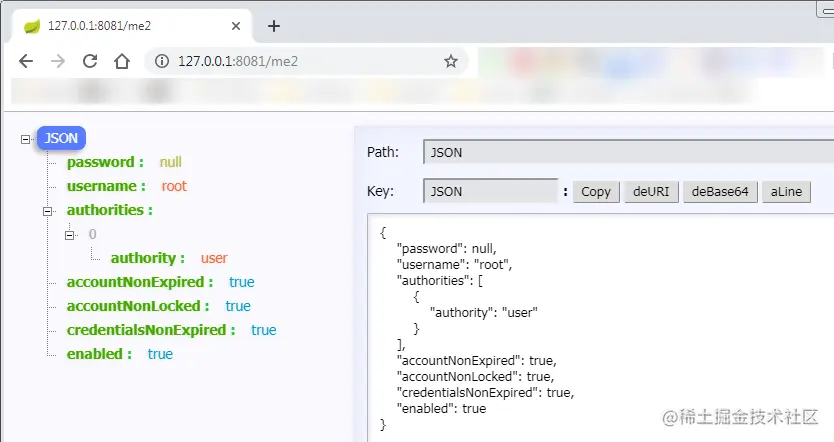Collapse the array index 0 node
This screenshot has width=834, height=442.
[70, 235]
